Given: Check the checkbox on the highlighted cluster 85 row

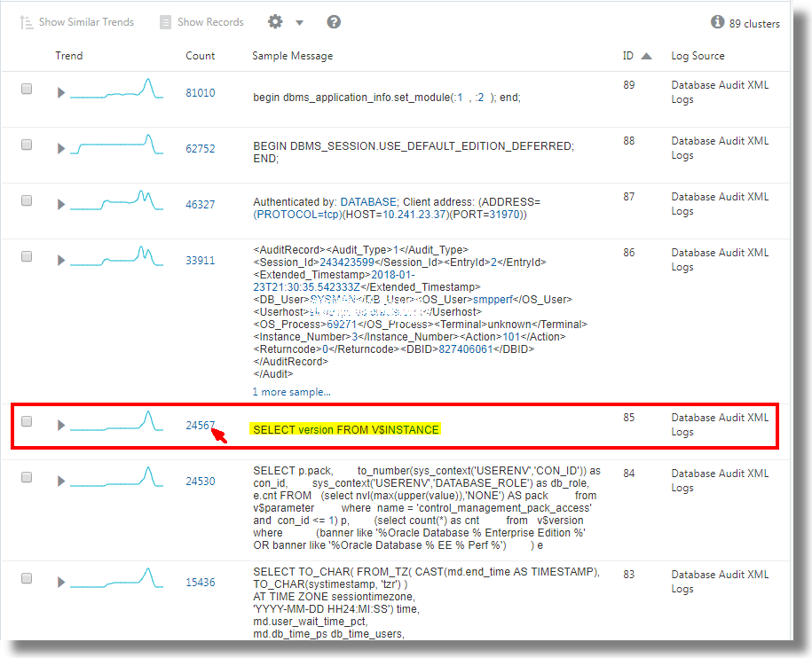Looking at the screenshot, I should point(26,422).
